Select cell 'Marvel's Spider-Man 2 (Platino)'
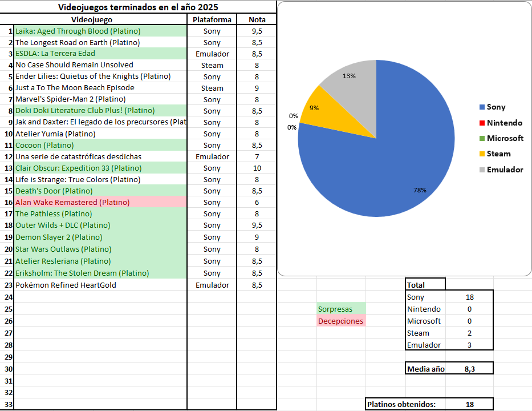The height and width of the screenshot is (411, 532). (100, 99)
